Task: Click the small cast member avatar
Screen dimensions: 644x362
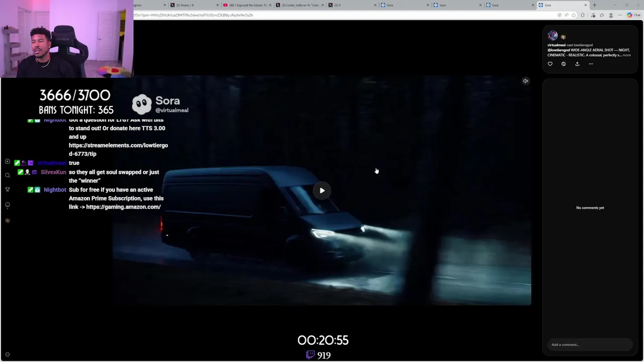Action: pyautogui.click(x=563, y=37)
